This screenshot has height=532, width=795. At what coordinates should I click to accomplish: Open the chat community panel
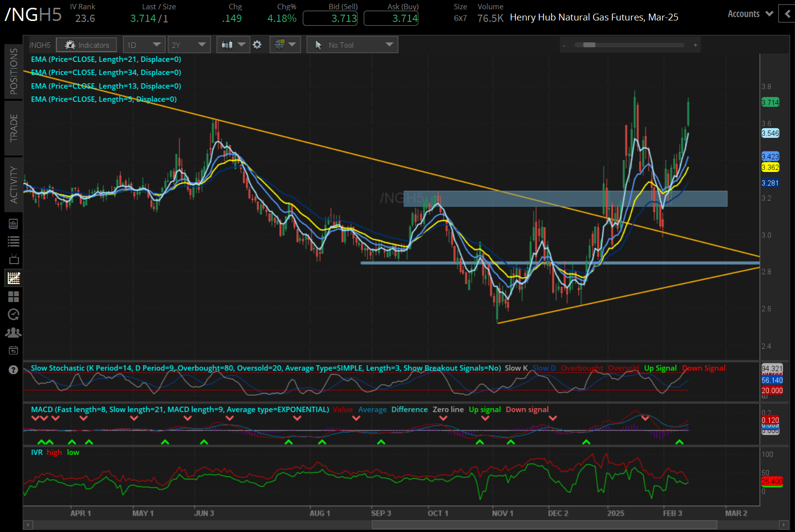click(14, 332)
